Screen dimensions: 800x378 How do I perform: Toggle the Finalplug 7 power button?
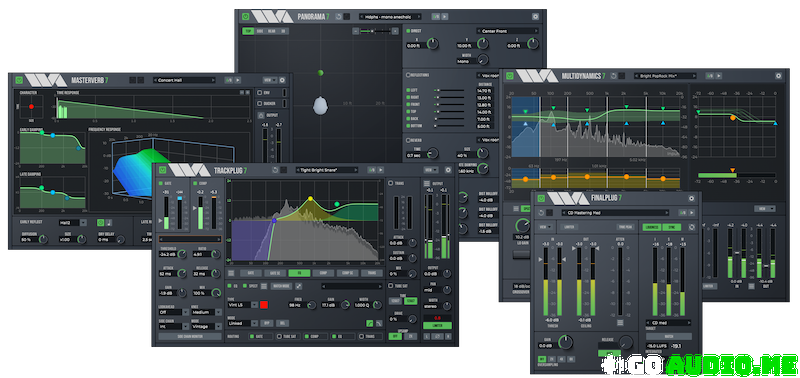[540, 198]
